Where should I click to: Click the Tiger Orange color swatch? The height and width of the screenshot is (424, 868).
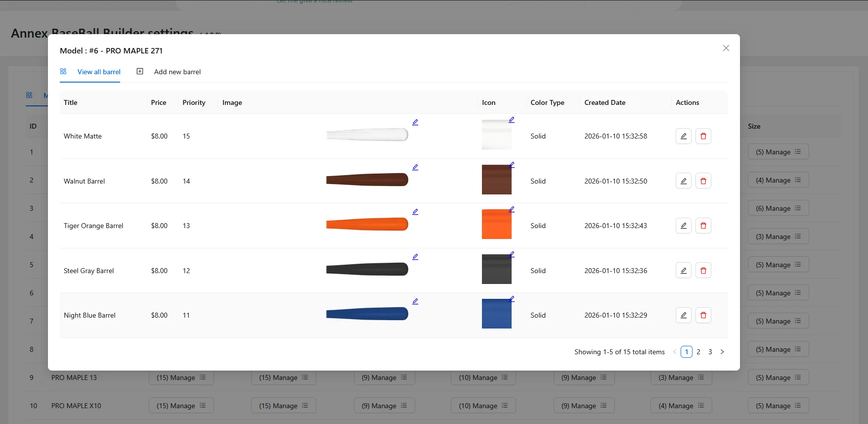pos(496,224)
